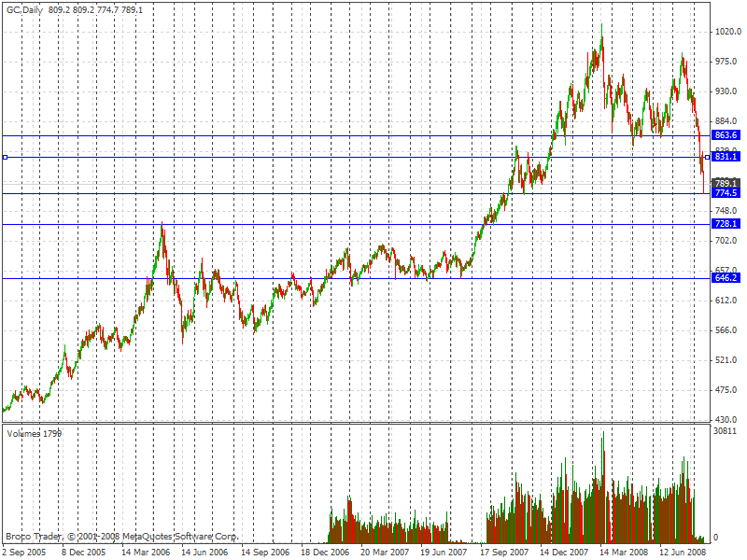This screenshot has width=747, height=560.
Task: Click the 20 Mar 2007 date label
Action: pos(385,553)
